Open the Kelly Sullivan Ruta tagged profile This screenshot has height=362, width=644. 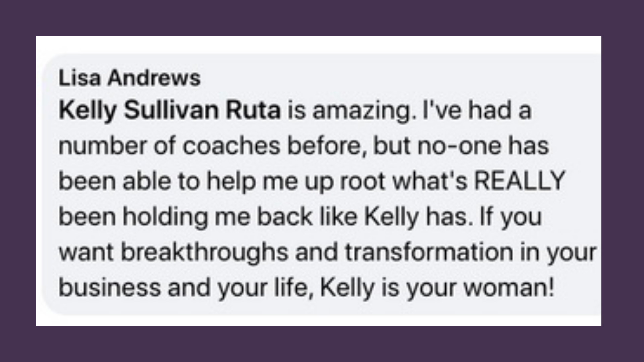[169, 111]
